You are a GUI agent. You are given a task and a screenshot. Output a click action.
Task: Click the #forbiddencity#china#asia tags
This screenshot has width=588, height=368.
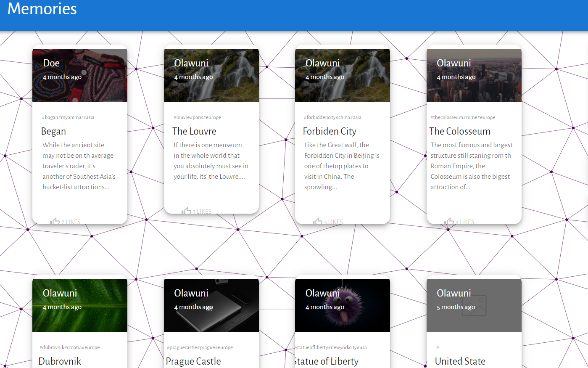pos(332,117)
